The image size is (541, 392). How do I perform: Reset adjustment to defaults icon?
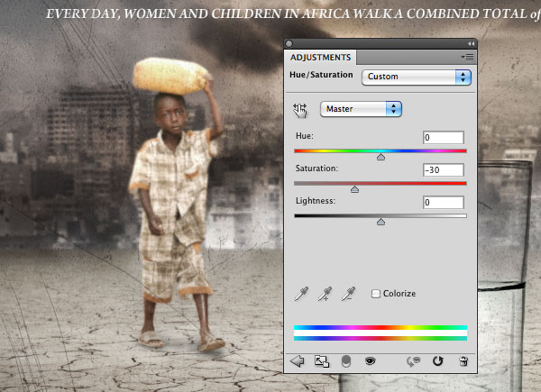pos(437,361)
